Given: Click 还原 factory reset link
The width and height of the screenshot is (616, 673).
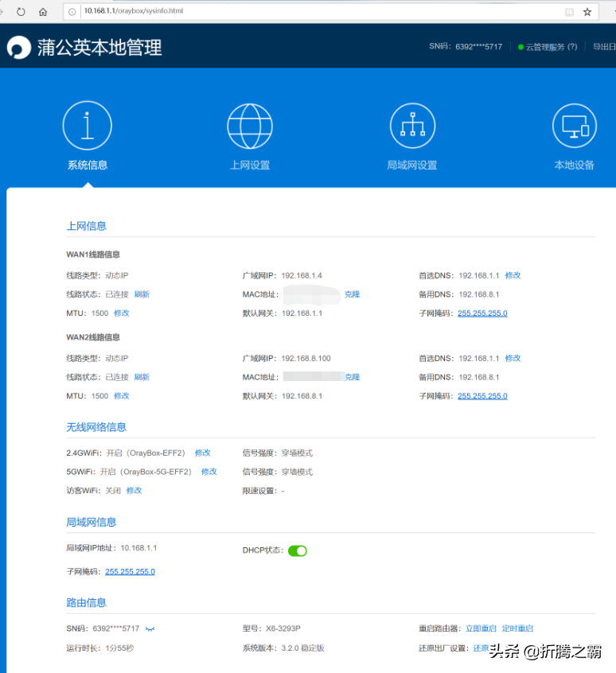Looking at the screenshot, I should click(x=481, y=648).
